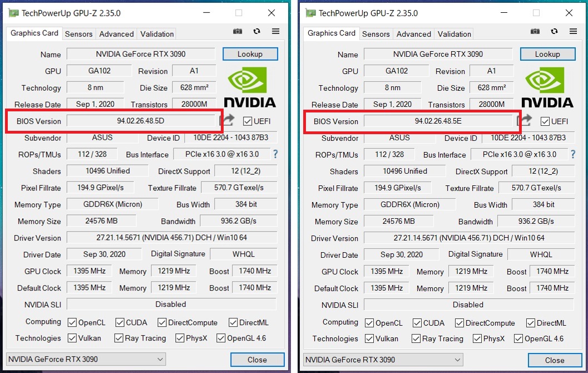The image size is (588, 373).
Task: Toggle the OpenGL 4.6 checkbox in the right window
Action: tap(518, 338)
